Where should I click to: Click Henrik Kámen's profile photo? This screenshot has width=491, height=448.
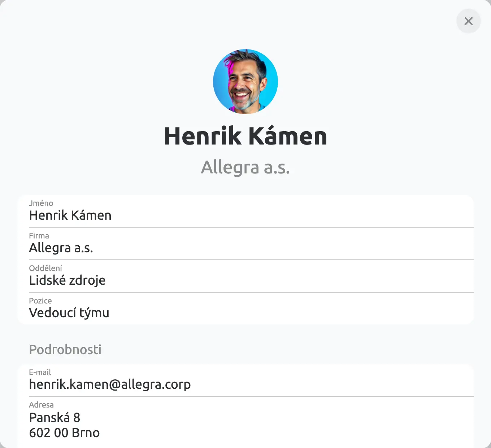245,82
